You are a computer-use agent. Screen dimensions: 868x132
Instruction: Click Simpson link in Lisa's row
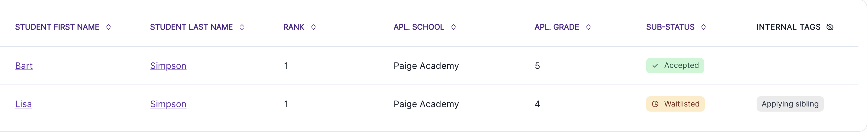(168, 104)
